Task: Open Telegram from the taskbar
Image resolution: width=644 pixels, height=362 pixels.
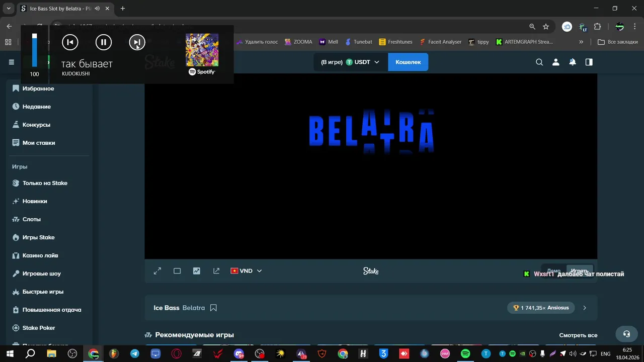Action: (x=135, y=353)
